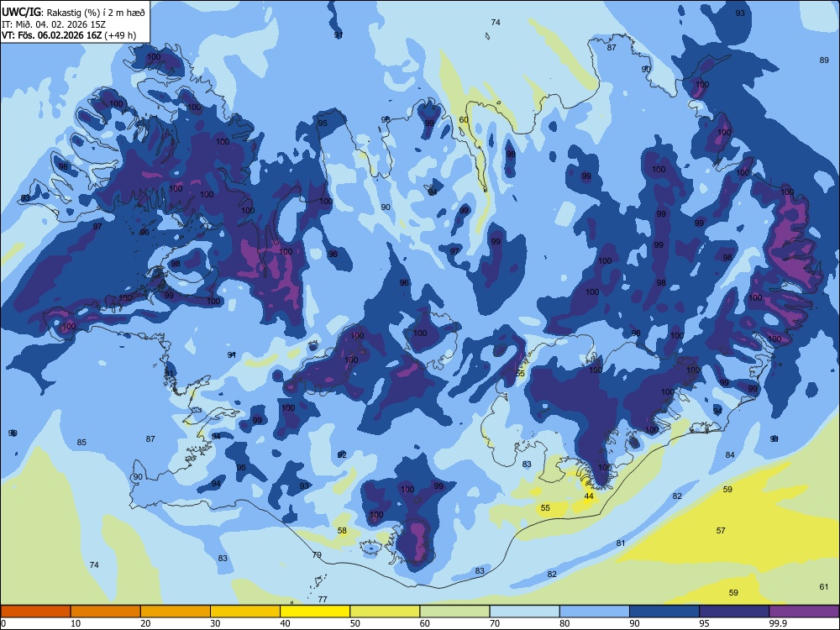
Task: Choose the light blue 80–90 legend swatch
Action: (x=595, y=612)
